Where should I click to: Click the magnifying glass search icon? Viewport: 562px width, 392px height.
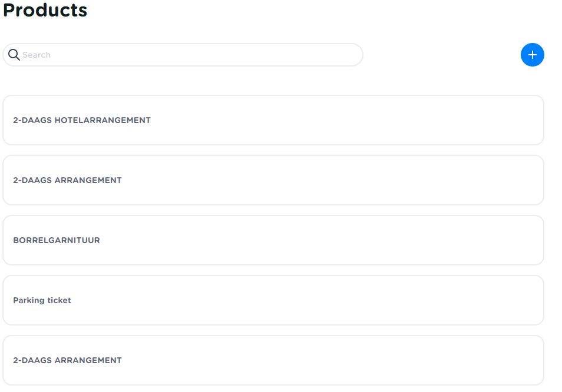(x=14, y=55)
